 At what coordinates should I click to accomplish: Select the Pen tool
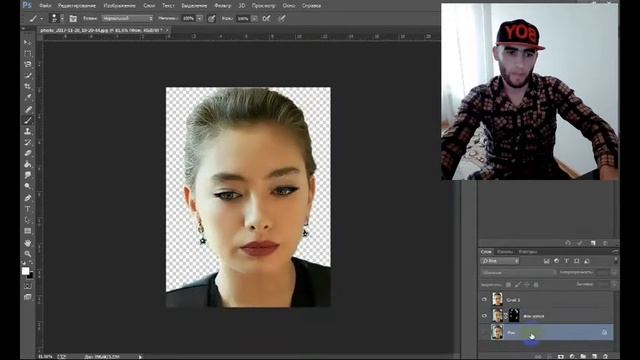click(28, 198)
